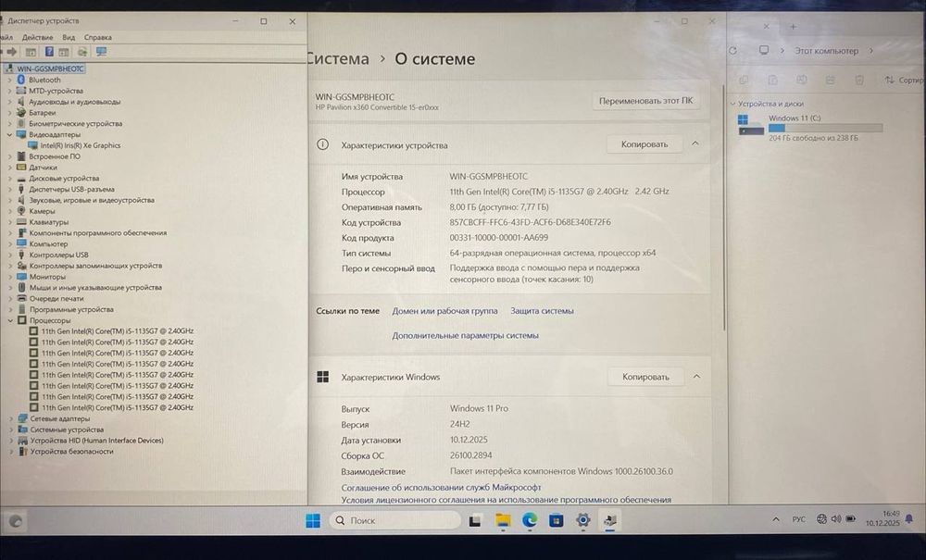Open File Explorer from the taskbar
The width and height of the screenshot is (926, 560).
click(x=503, y=520)
